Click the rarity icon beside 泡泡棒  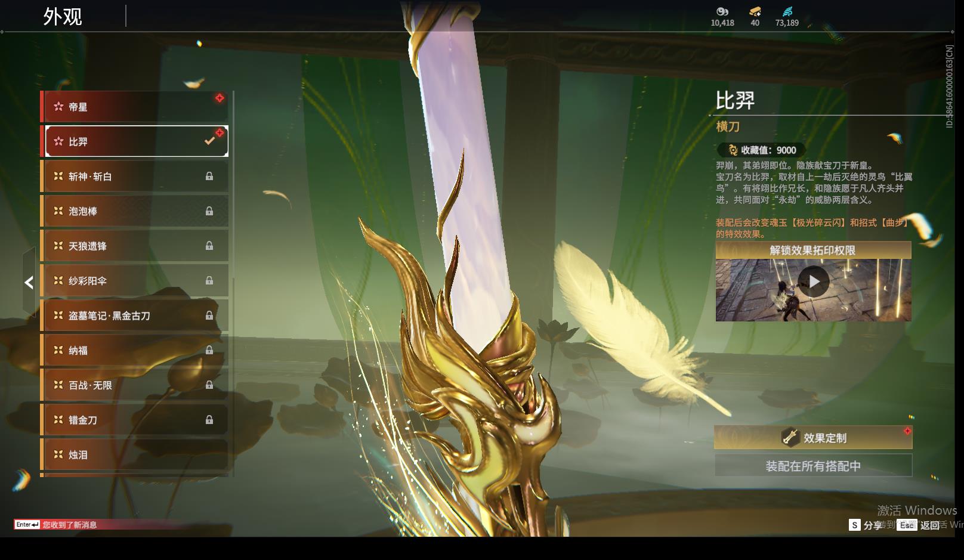pyautogui.click(x=58, y=211)
